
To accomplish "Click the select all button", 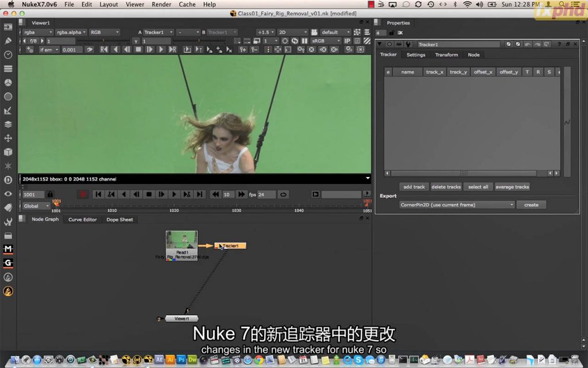I will (478, 187).
